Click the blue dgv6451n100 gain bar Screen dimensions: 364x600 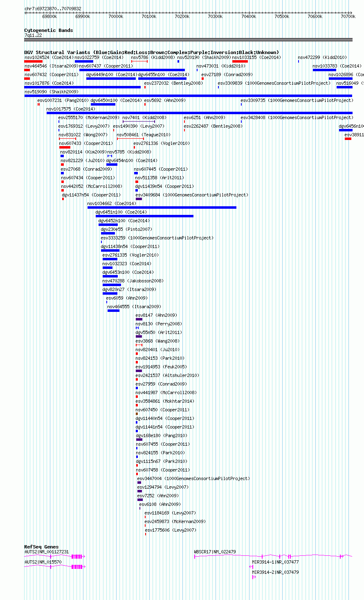(144, 216)
